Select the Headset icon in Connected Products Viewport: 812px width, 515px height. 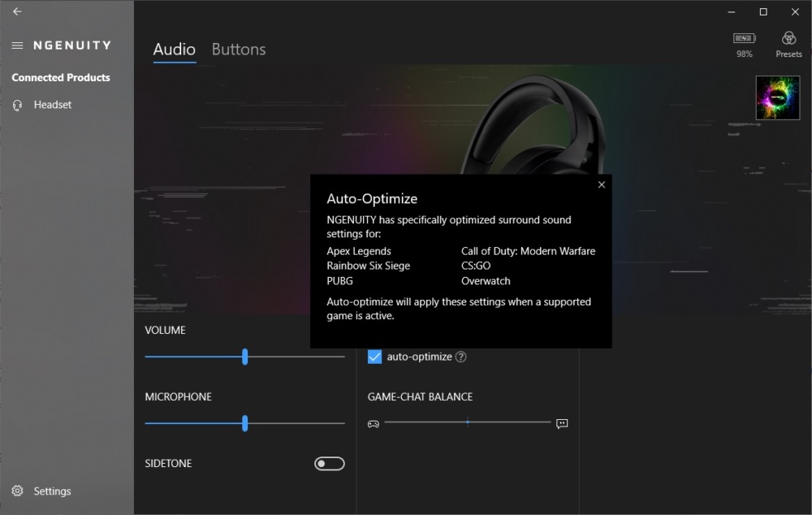[x=18, y=105]
